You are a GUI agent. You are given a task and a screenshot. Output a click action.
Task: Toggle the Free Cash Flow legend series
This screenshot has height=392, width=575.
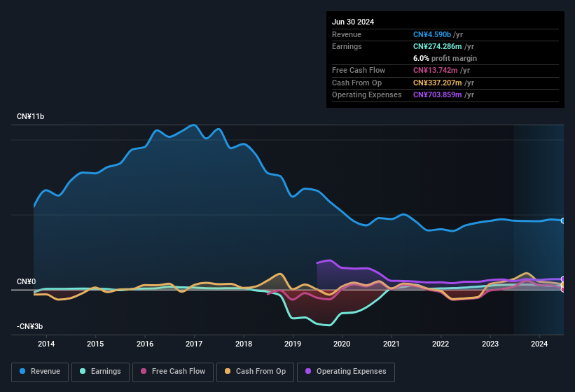point(173,372)
